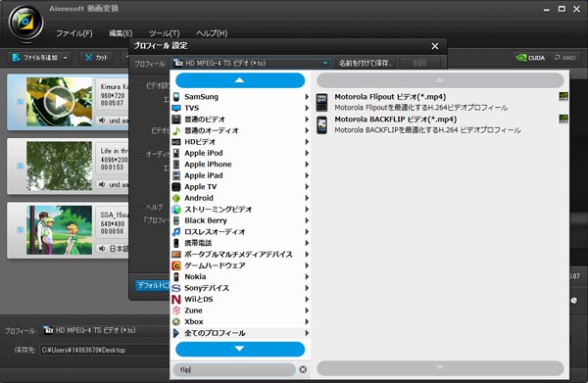588x383 pixels.
Task: Select the anime SSA_15 video thumbnail
Action: point(59,230)
